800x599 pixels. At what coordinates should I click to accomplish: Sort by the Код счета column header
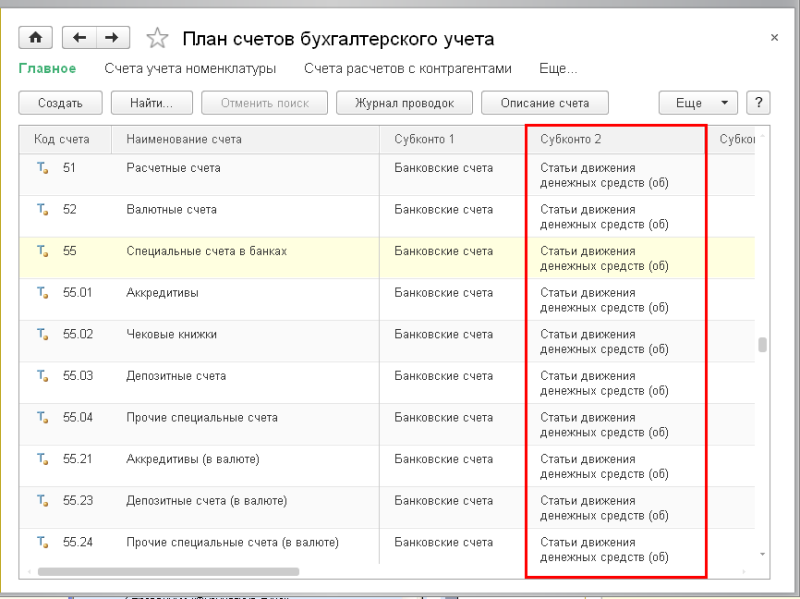point(62,139)
